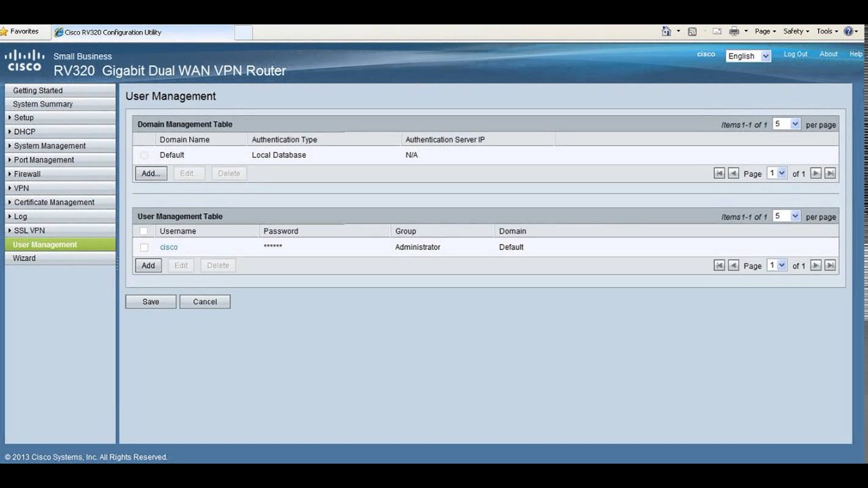The image size is (868, 488).
Task: Go to previous page of User table
Action: 733,266
